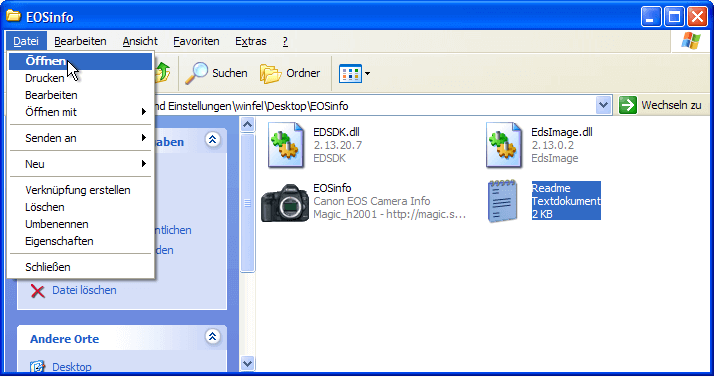Click the sidebar vertical scrollbar thumb

[x=247, y=203]
